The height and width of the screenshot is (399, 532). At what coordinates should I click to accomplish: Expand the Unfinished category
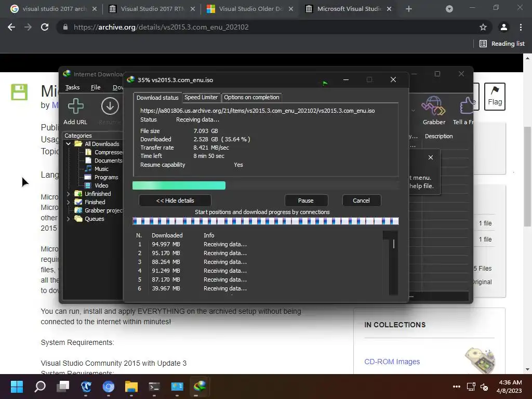tap(68, 194)
